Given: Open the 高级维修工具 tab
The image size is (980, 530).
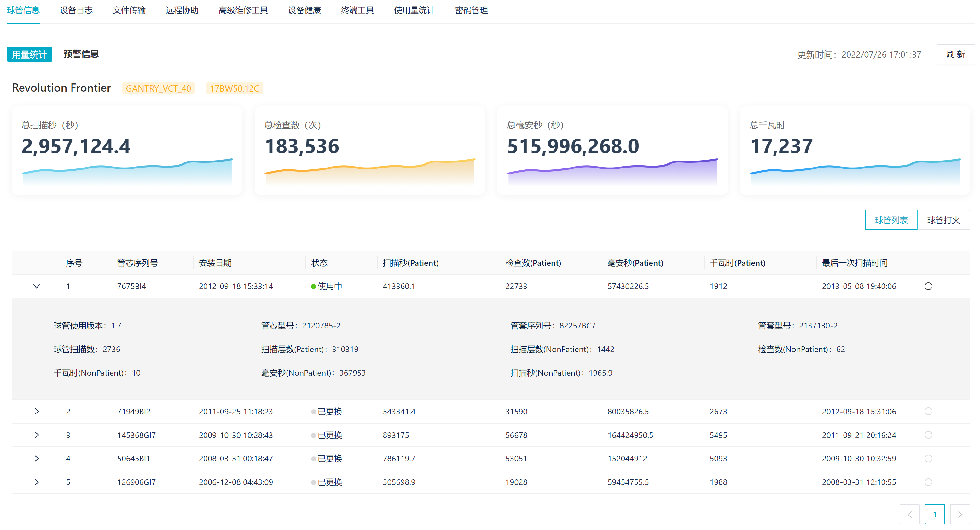Looking at the screenshot, I should [x=243, y=10].
